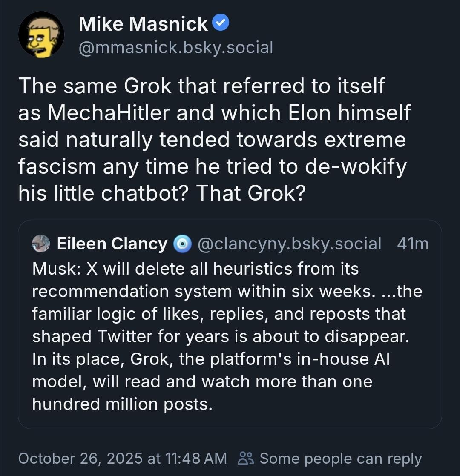
Task: Open the "Some people can reply" info
Action: click(341, 458)
